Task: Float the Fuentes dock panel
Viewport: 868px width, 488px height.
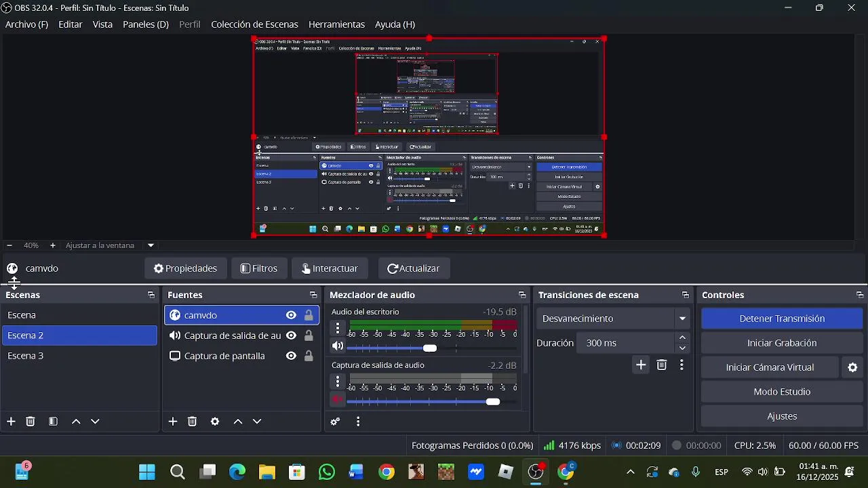Action: pyautogui.click(x=313, y=296)
